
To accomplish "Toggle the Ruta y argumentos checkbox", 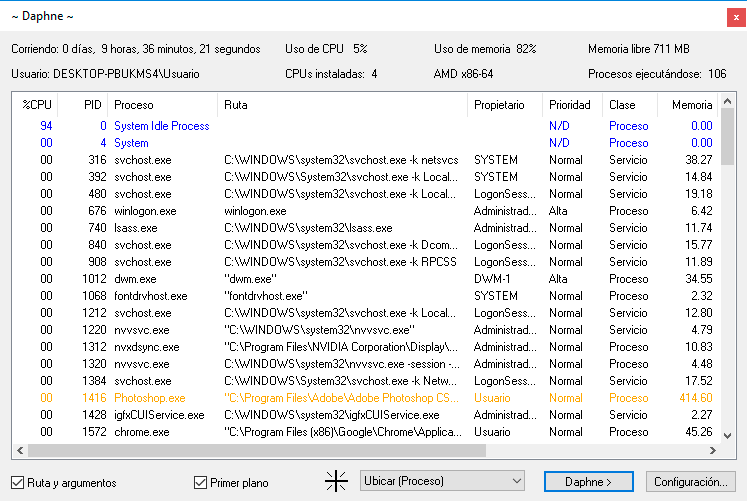I will [x=18, y=482].
